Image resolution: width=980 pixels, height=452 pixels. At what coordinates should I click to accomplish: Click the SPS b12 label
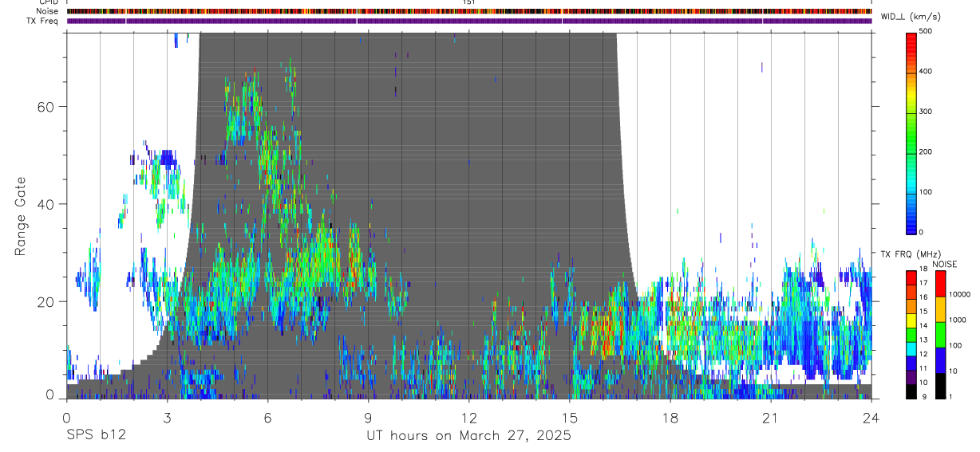coord(96,436)
